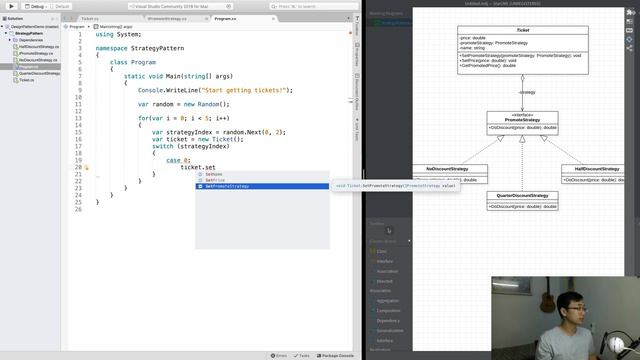
Task: Select the HalfDiscountStrategy class box
Action: point(593,174)
